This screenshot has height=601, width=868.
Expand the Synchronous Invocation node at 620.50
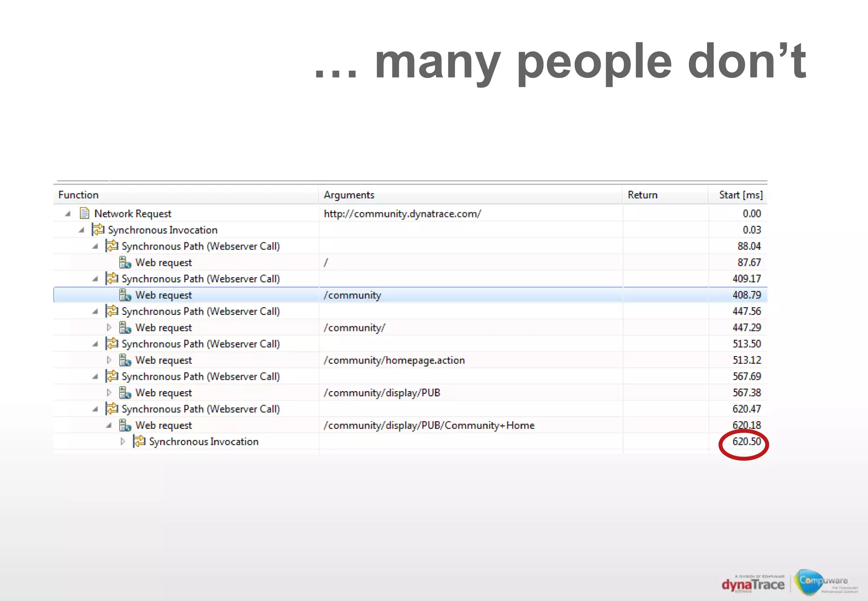click(123, 441)
